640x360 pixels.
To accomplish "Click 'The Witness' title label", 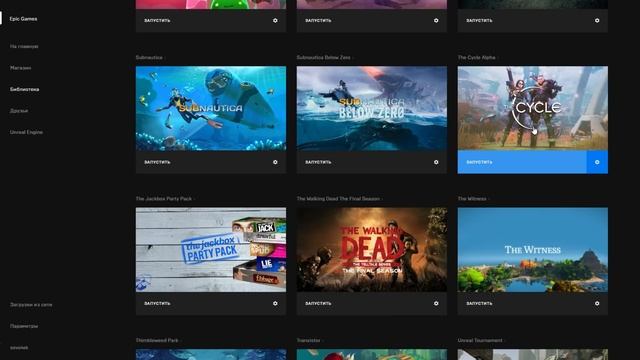I will click(472, 199).
